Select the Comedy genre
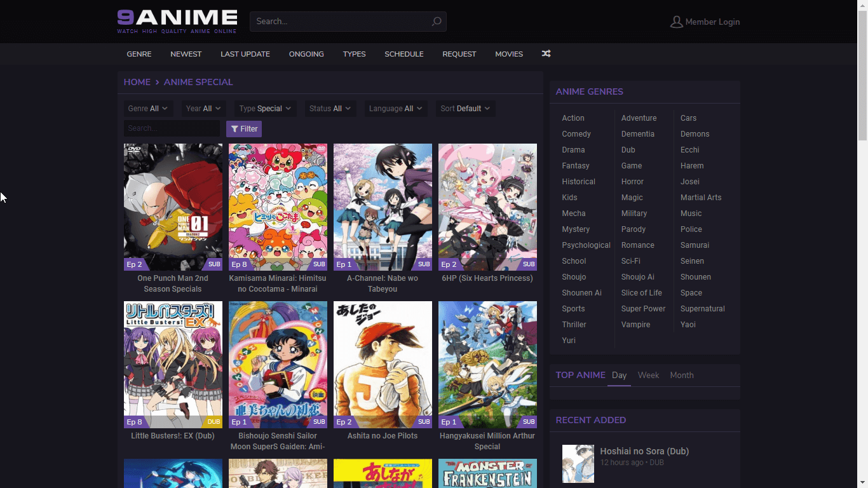The height and width of the screenshot is (488, 868). (x=576, y=134)
